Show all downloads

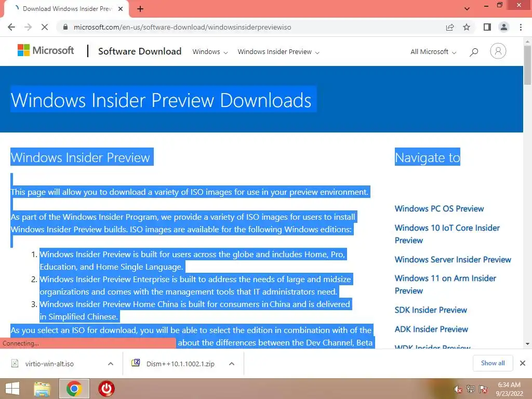(x=493, y=363)
